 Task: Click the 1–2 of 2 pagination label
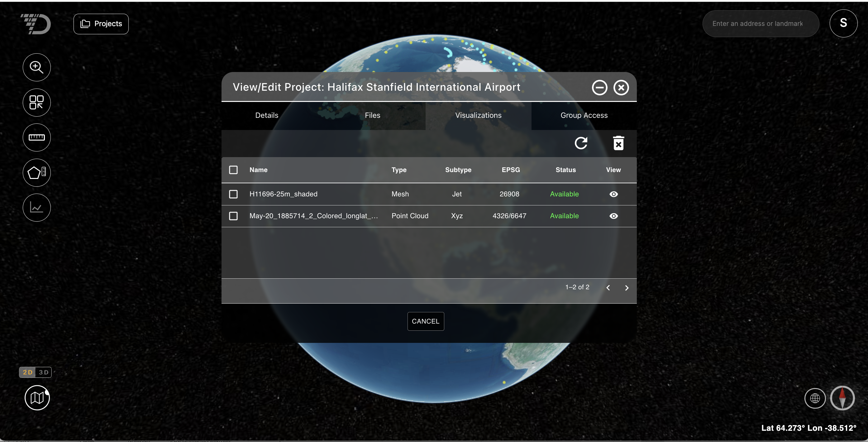click(x=577, y=287)
